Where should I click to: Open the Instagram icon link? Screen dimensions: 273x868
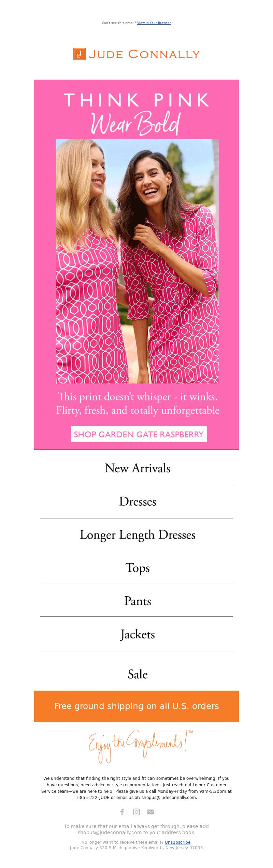pyautogui.click(x=136, y=812)
